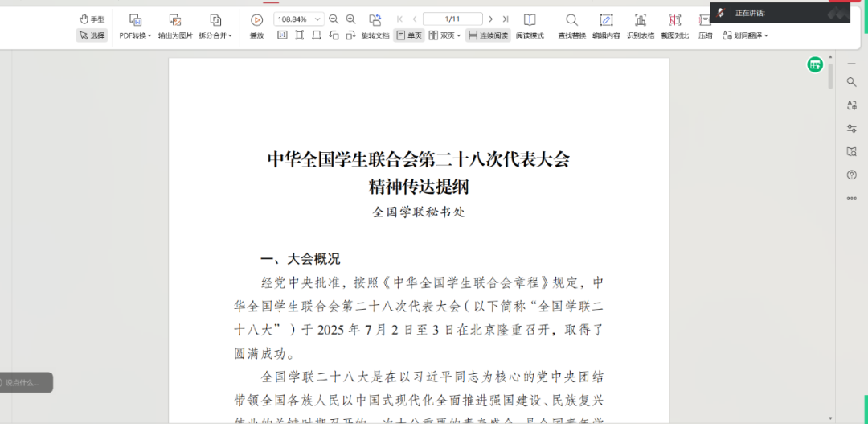Open the 划词翻译 translation menu
Image resolution: width=868 pixels, height=424 pixels.
point(745,35)
